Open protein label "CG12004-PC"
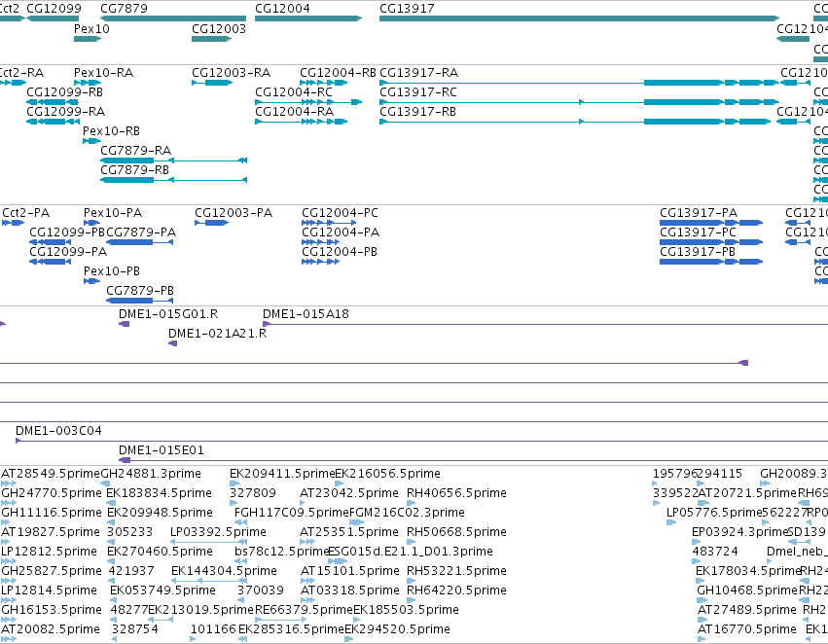This screenshot has height=644, width=828. 341,213
